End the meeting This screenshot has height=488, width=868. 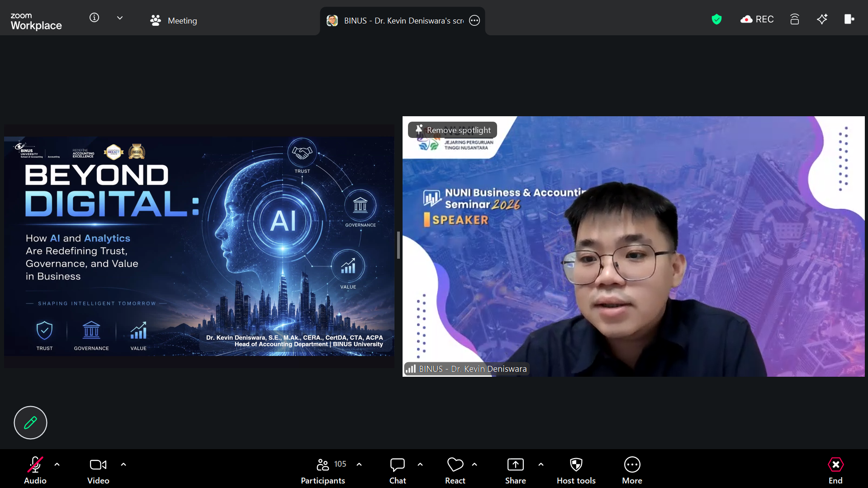[x=835, y=470]
